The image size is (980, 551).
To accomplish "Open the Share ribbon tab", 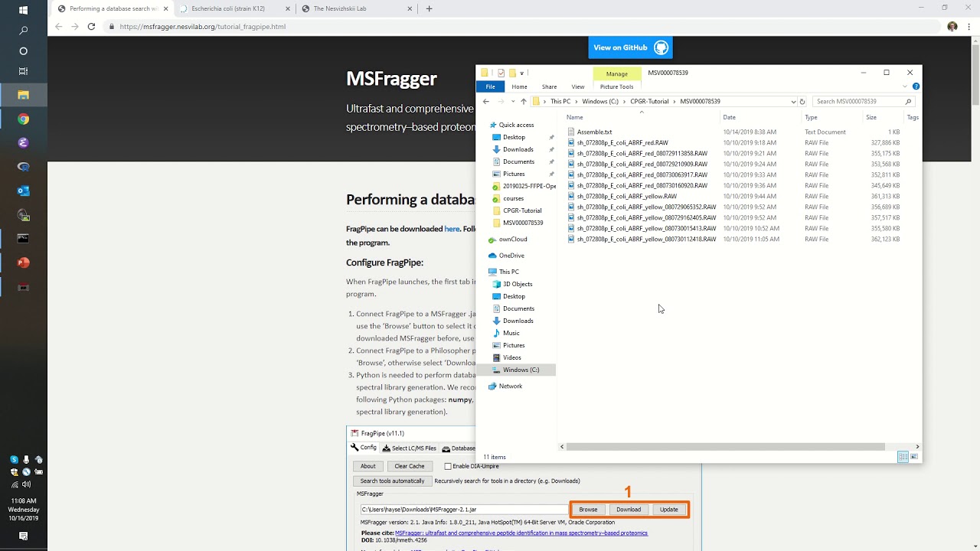I will (549, 86).
